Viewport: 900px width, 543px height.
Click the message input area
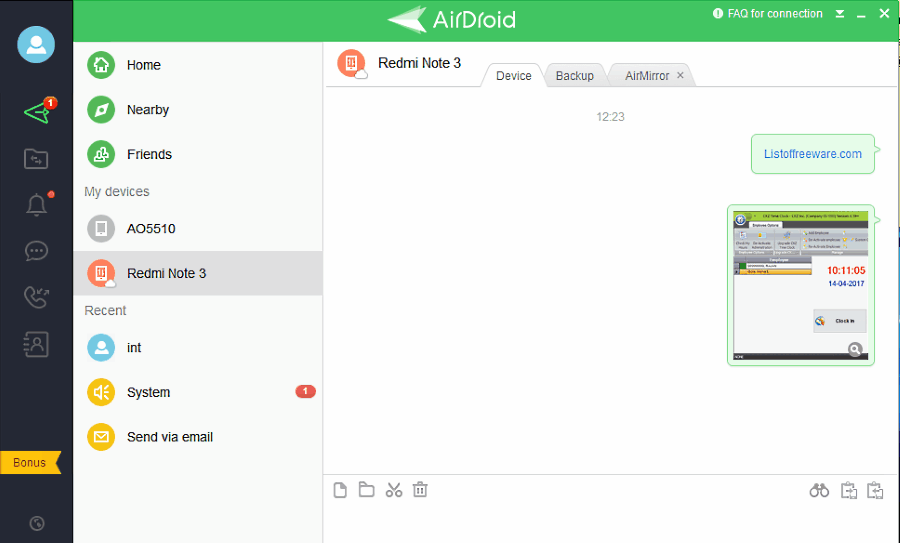611,523
